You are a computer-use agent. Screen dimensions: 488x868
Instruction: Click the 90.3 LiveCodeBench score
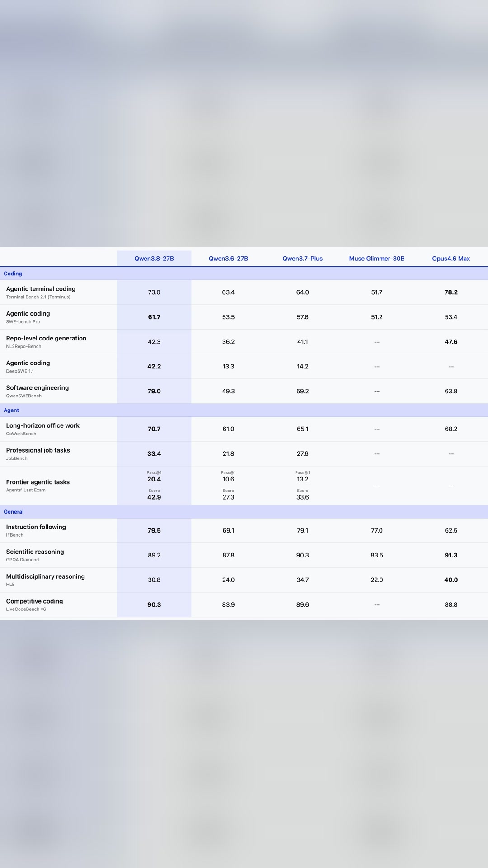click(154, 605)
